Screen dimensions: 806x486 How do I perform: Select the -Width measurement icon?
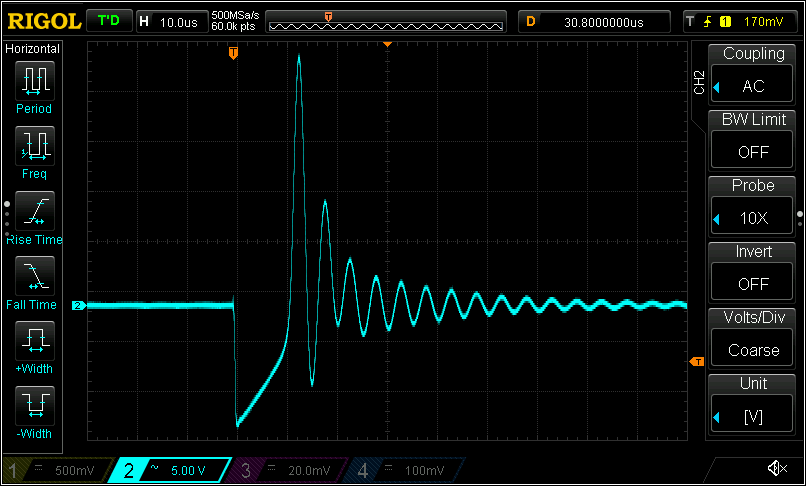click(x=34, y=406)
